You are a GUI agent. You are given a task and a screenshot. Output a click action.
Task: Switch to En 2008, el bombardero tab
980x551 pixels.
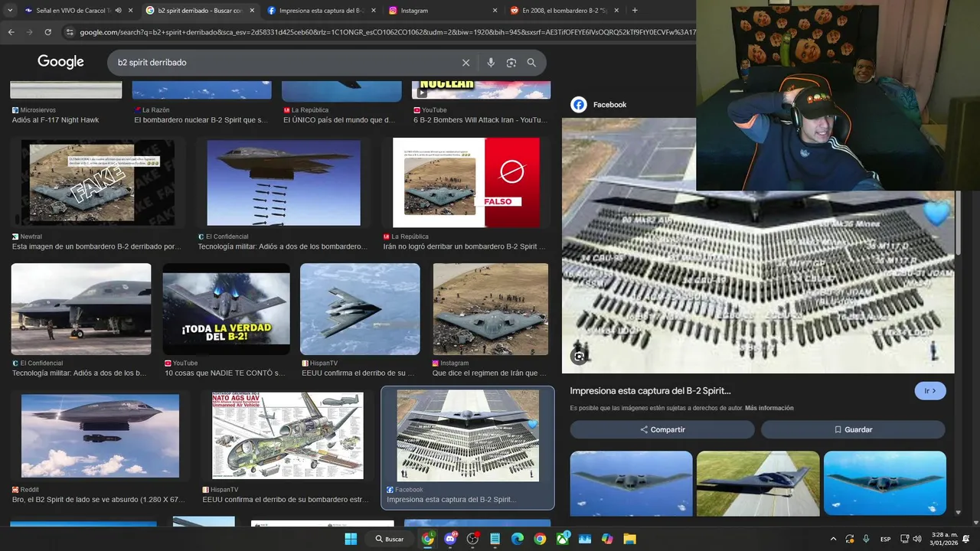[x=563, y=11]
